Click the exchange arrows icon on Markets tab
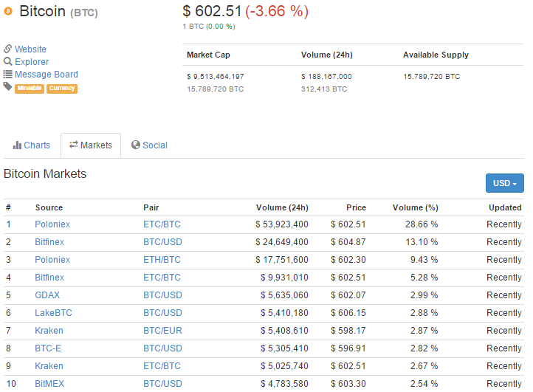Image resolution: width=533 pixels, height=392 pixels. [73, 145]
